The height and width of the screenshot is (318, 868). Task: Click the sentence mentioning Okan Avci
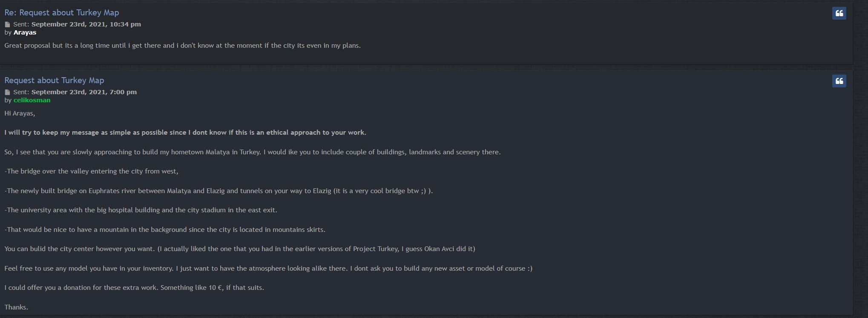[240, 249]
